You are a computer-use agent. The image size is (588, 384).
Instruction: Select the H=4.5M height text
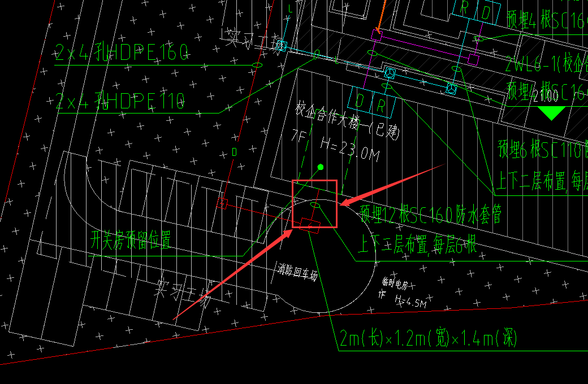coord(412,301)
